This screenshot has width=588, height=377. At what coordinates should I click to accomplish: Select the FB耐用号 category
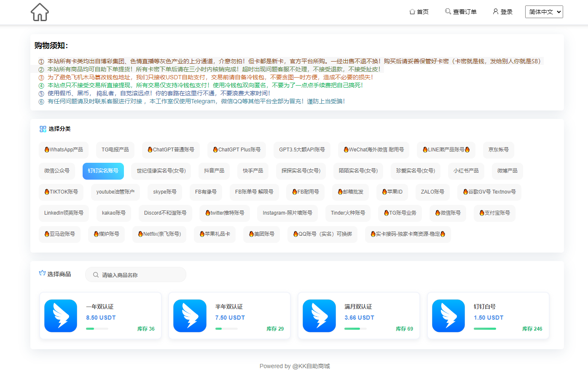305,192
